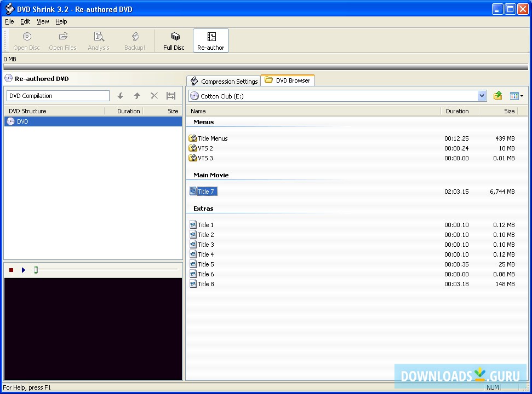Click the DVD Structure column header
The image size is (532, 394).
tap(54, 111)
